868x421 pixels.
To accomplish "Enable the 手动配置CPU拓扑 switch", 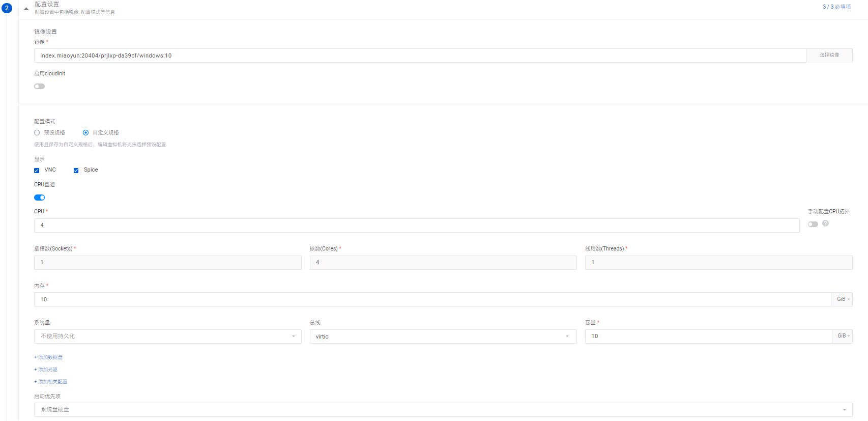I will tap(813, 224).
